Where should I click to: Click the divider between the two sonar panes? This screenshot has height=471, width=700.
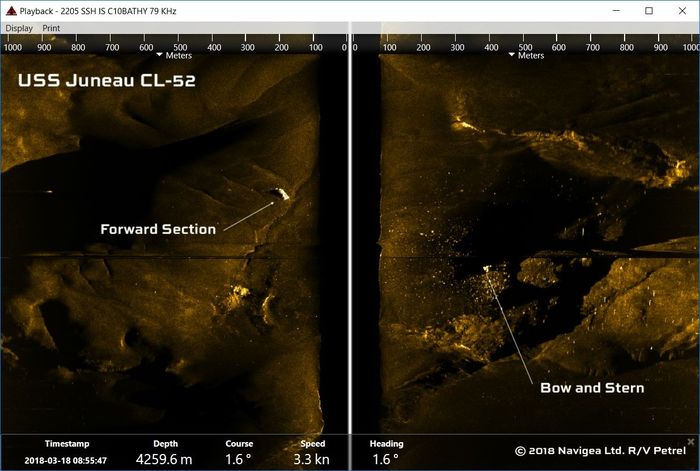point(348,240)
